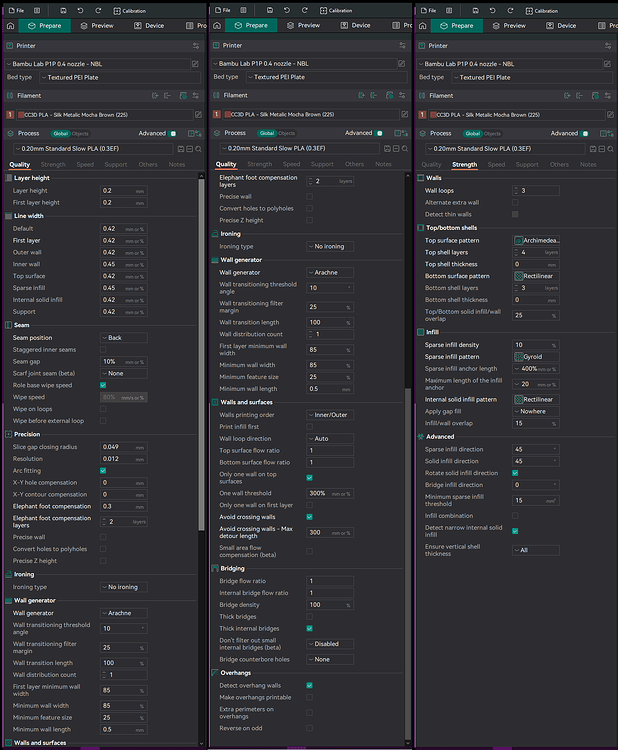Edit the printer preset in the Strength-tab window
The height and width of the screenshot is (750, 618).
click(607, 64)
